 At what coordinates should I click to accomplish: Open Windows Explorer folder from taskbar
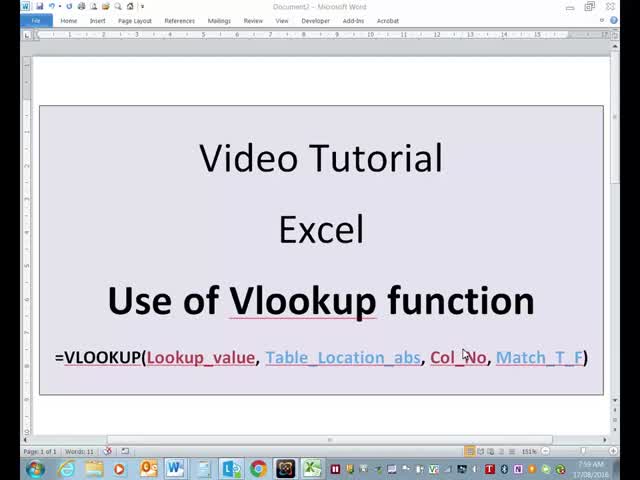pos(94,469)
